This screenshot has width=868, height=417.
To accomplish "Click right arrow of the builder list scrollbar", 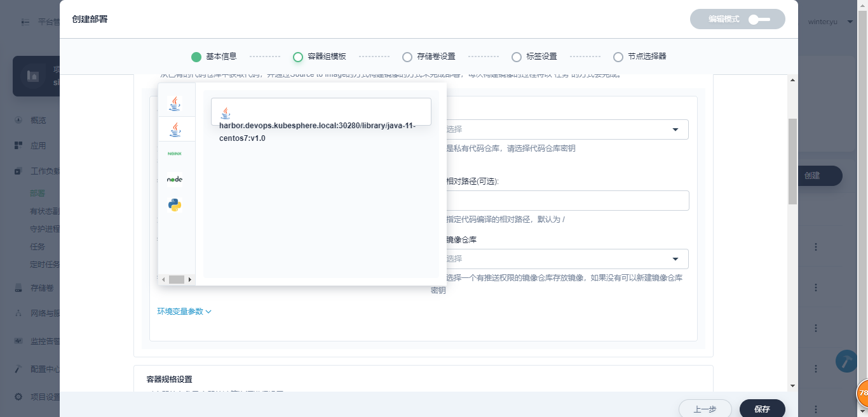I will (x=190, y=279).
